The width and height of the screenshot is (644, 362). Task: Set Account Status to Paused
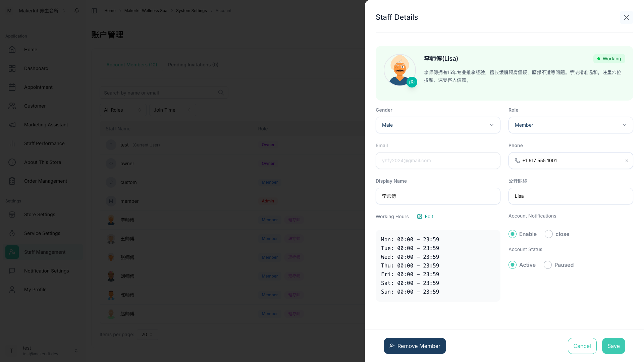pos(548,265)
